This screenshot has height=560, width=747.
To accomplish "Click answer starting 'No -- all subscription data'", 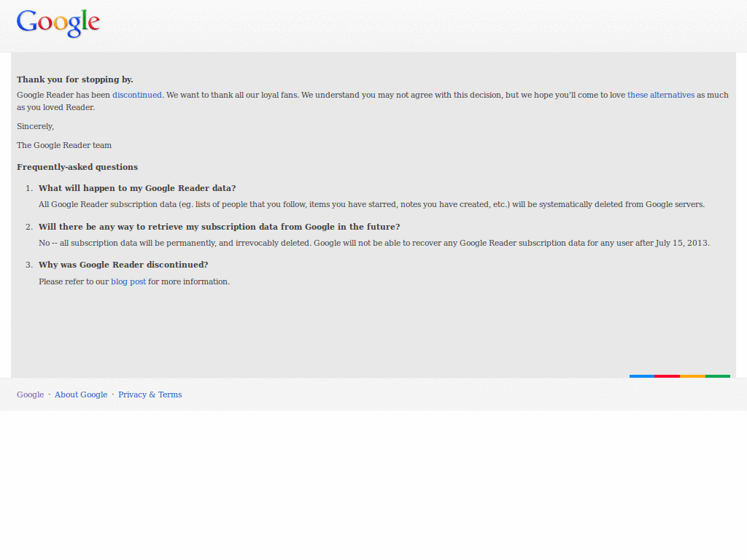I will [x=374, y=243].
